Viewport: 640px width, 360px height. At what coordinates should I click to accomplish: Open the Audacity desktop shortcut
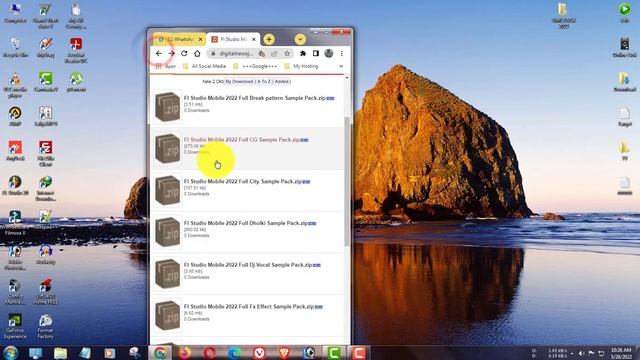pyautogui.click(x=45, y=254)
